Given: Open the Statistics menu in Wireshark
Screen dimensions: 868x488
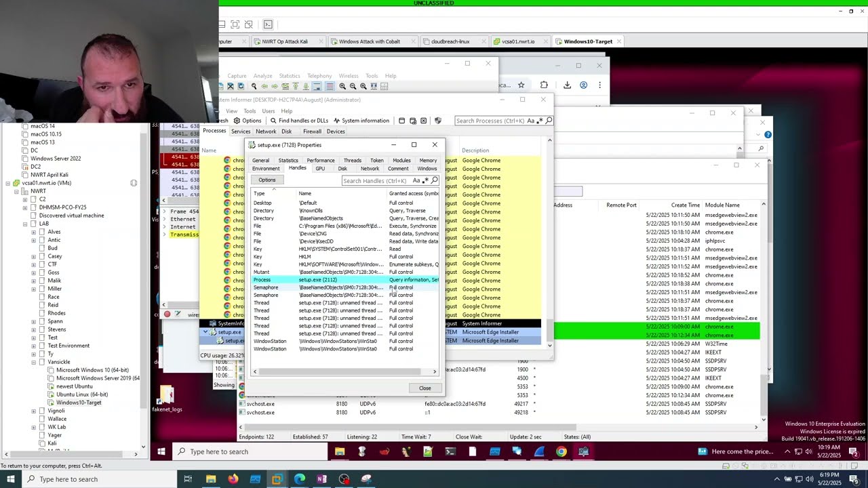Looking at the screenshot, I should coord(290,76).
